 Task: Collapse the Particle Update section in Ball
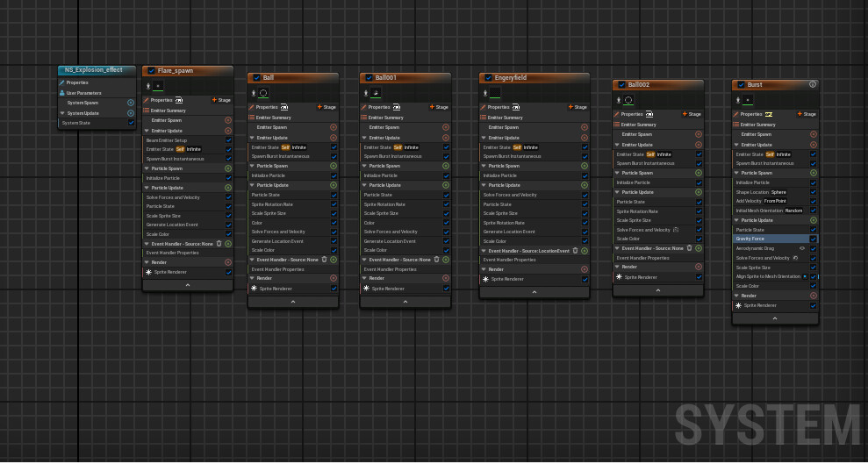pos(252,185)
